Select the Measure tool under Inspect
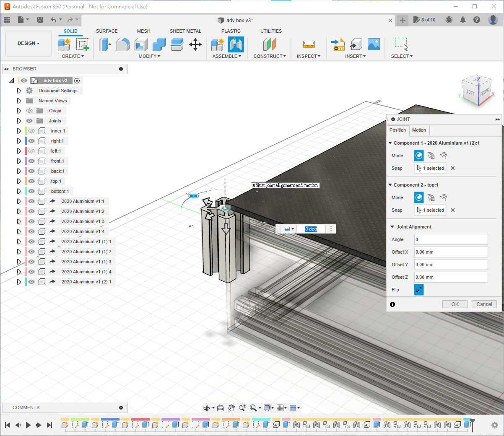Viewport: 504px width, 436px height. tap(309, 44)
